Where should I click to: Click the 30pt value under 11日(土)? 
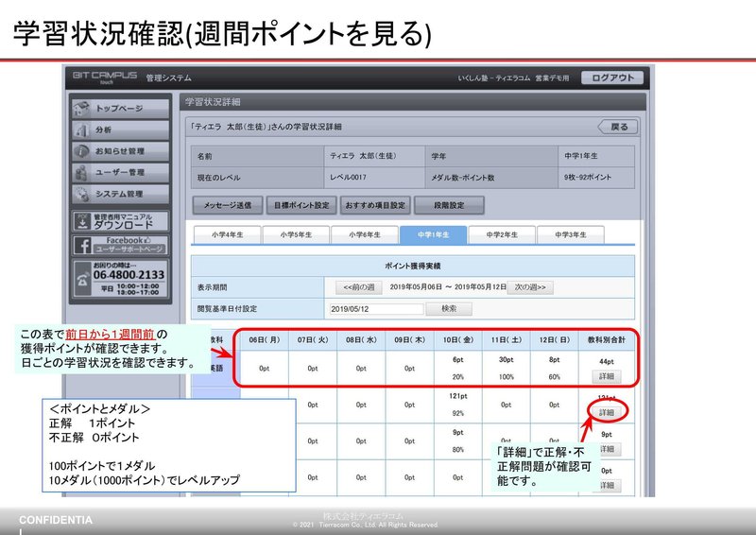pyautogui.click(x=506, y=360)
